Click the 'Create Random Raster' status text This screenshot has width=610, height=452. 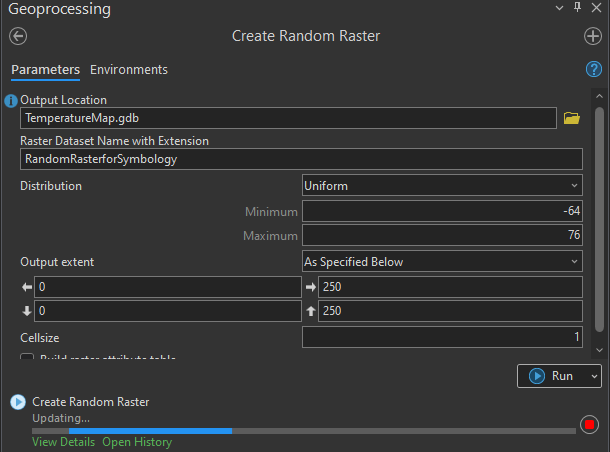click(91, 402)
